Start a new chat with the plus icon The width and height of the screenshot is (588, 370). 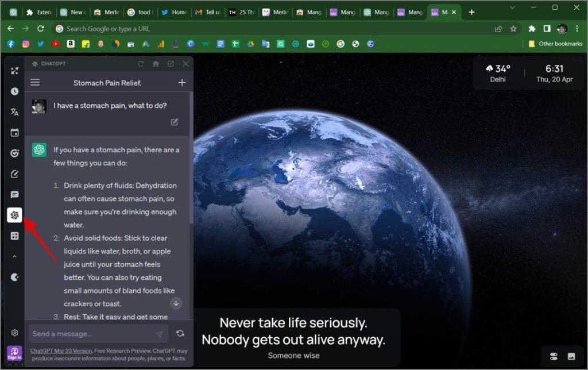tap(182, 83)
